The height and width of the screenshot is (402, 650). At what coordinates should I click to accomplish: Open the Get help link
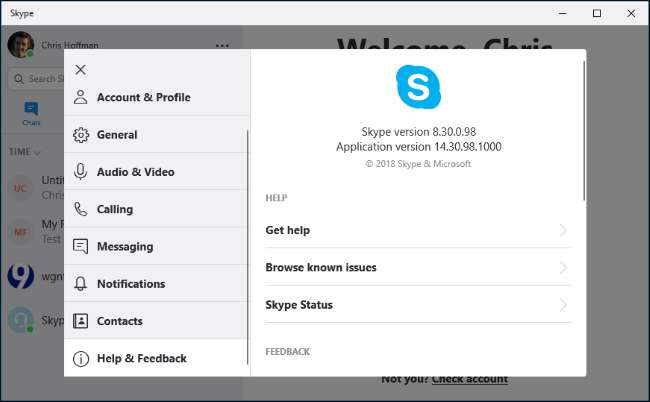(x=418, y=230)
